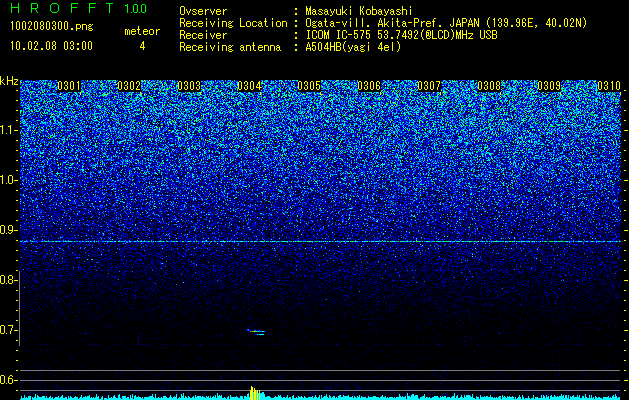Click the meteor echo trace near 0.7 kHz
Screen dimensions: 629x400
(256, 331)
